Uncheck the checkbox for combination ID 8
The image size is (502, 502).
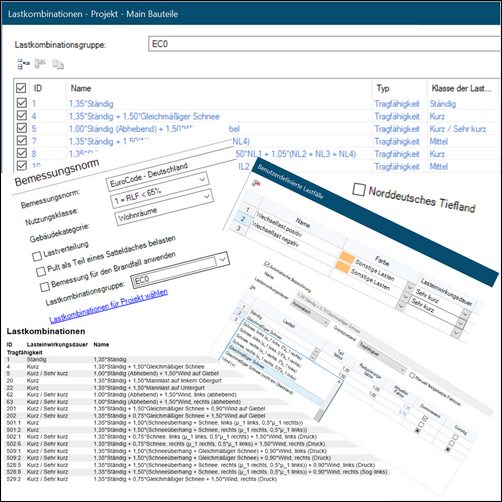click(22, 153)
